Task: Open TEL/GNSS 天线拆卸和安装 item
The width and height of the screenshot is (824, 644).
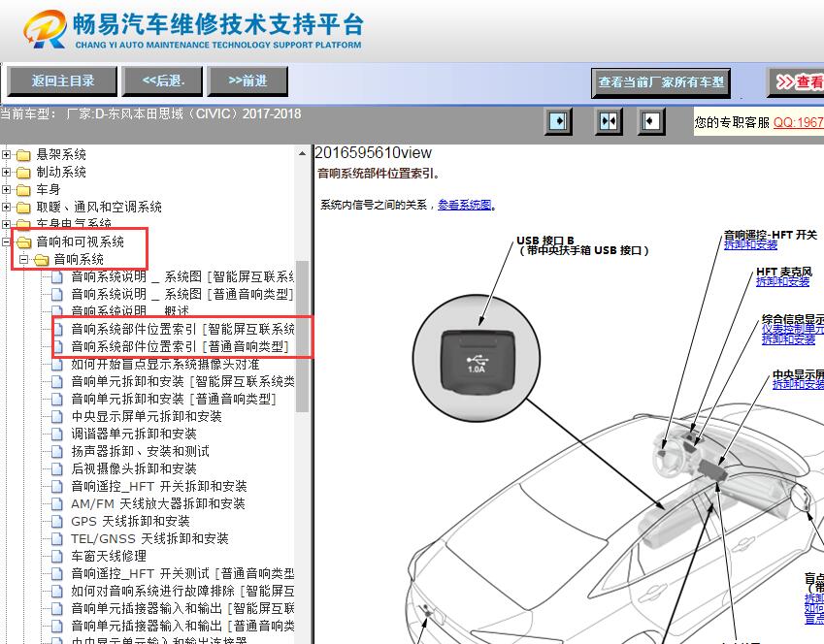Action: [x=149, y=538]
